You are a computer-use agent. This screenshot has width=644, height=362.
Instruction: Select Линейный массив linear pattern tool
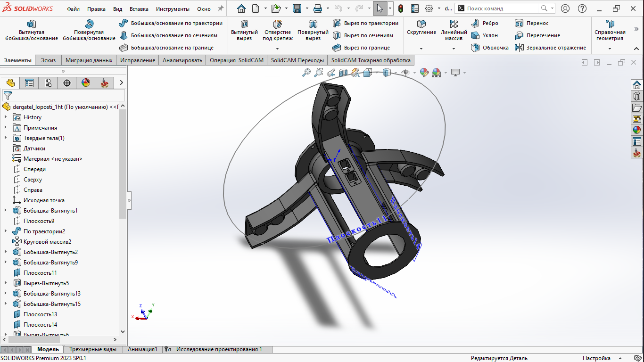[454, 31]
